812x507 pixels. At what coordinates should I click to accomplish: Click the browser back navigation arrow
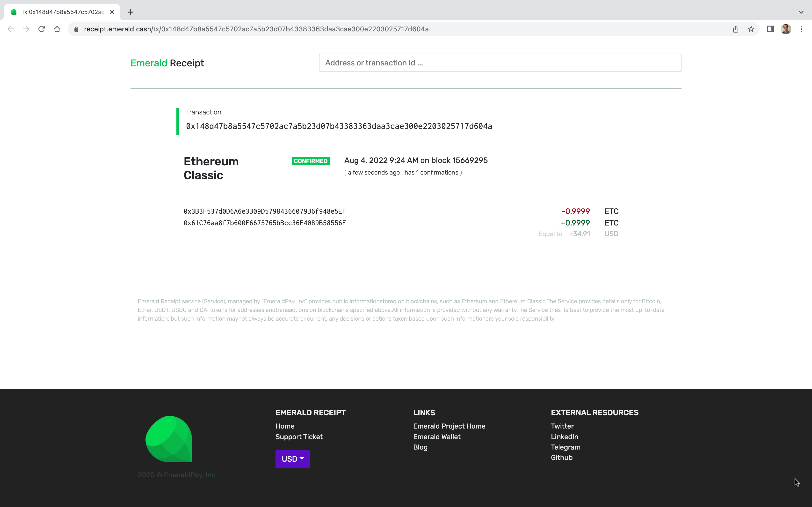click(x=11, y=29)
